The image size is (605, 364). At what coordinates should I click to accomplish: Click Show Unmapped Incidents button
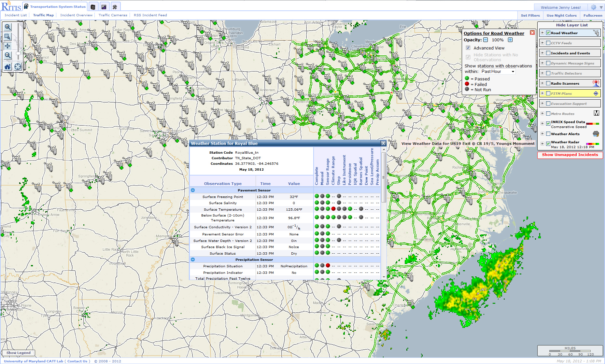coord(570,155)
